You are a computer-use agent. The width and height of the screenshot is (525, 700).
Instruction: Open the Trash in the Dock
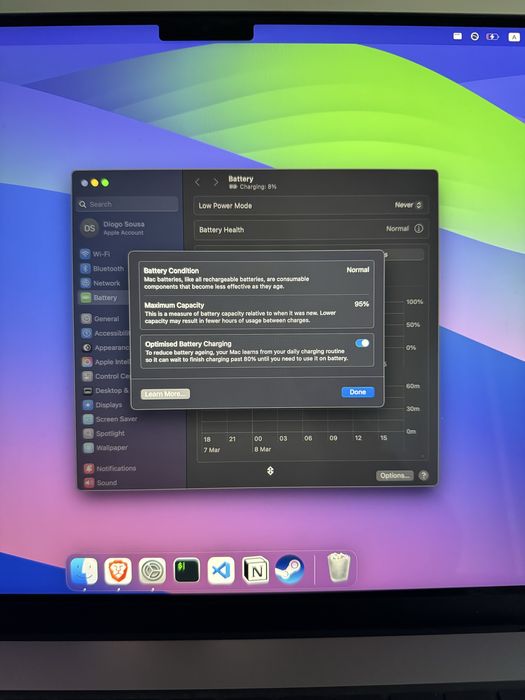pyautogui.click(x=339, y=568)
